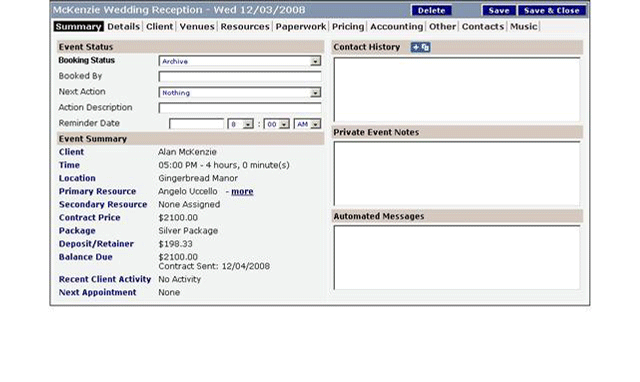Open the reminder hour dropdown

coord(240,124)
